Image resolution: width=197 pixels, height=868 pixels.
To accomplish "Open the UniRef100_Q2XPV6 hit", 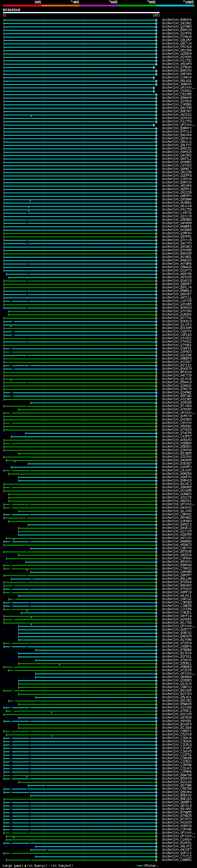I will click(176, 33).
